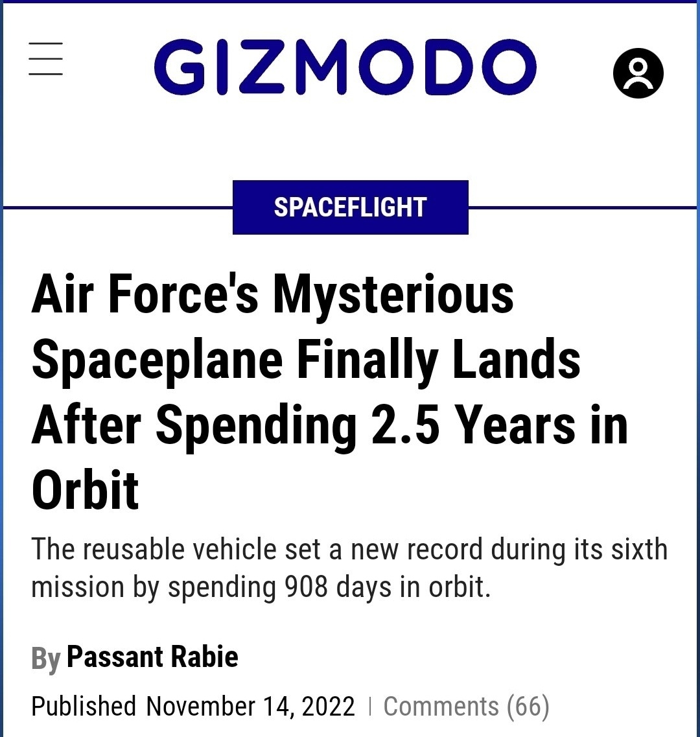Click the blue line right of SPACEFLIGHT
This screenshot has height=737, width=700.
(583, 207)
